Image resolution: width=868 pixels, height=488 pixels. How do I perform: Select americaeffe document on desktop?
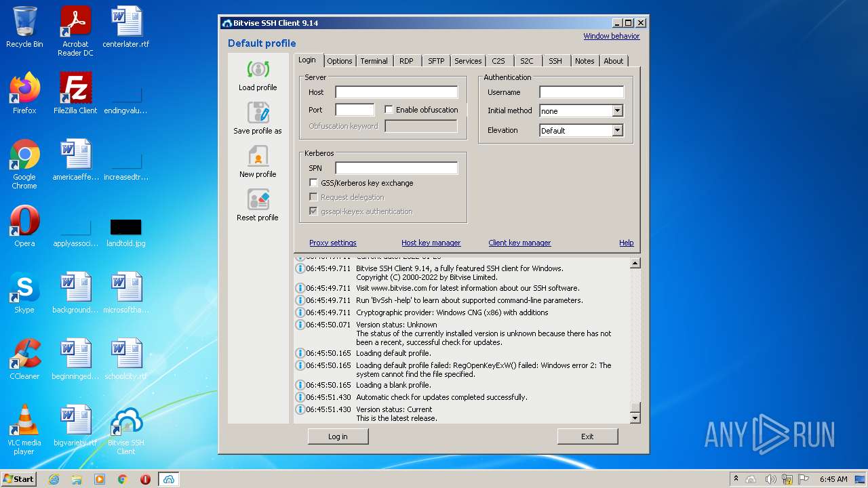[75, 160]
